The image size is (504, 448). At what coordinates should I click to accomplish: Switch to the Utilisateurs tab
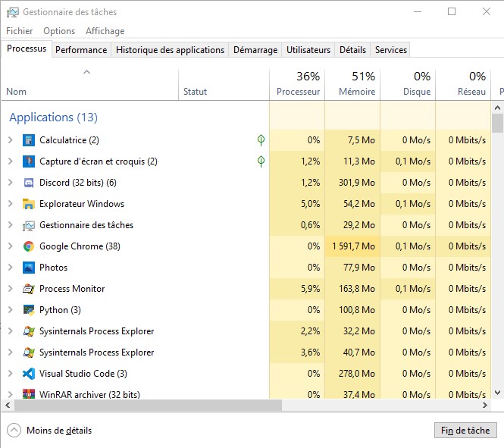308,50
